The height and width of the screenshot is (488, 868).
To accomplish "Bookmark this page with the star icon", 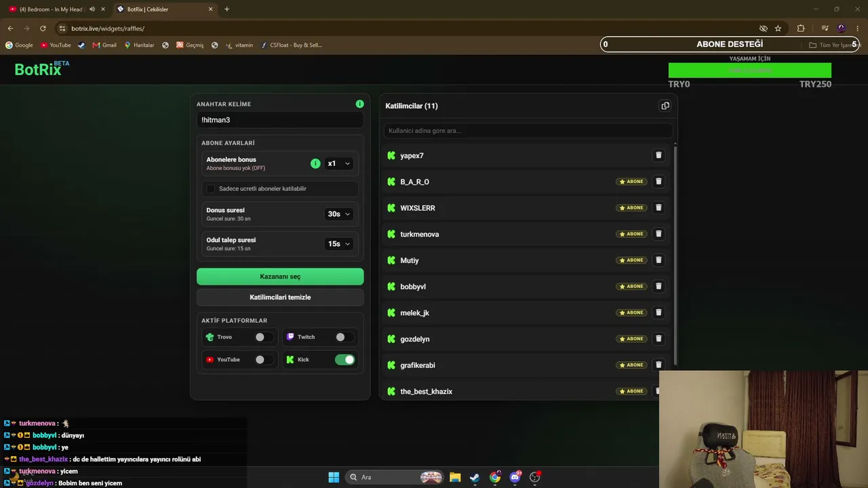I will click(x=778, y=28).
